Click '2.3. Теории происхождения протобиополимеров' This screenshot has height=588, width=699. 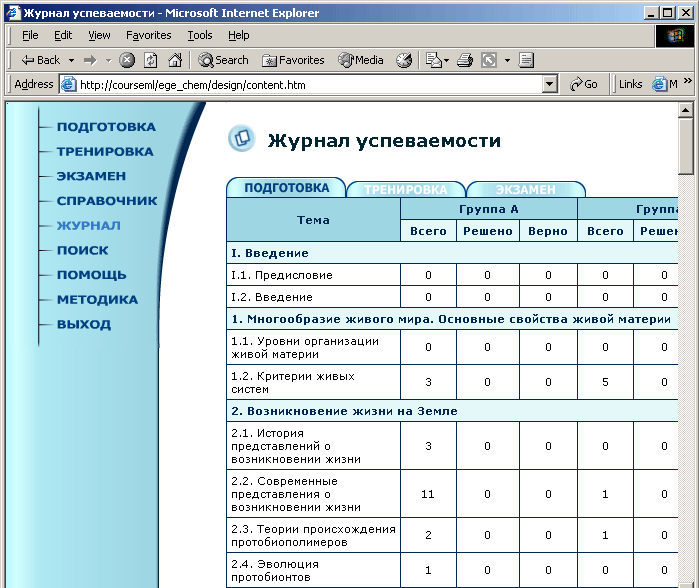[313, 536]
